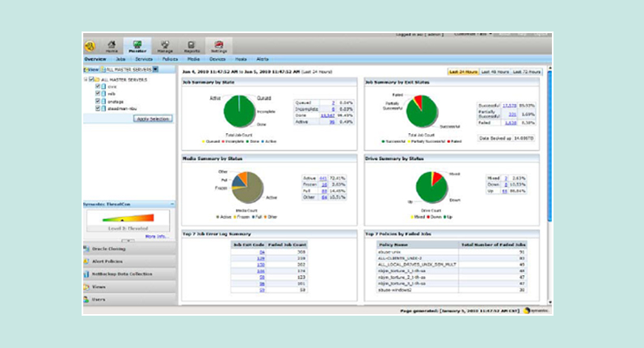The height and width of the screenshot is (348, 644).
Task: Toggle the ondtage server checkbox
Action: [x=98, y=102]
